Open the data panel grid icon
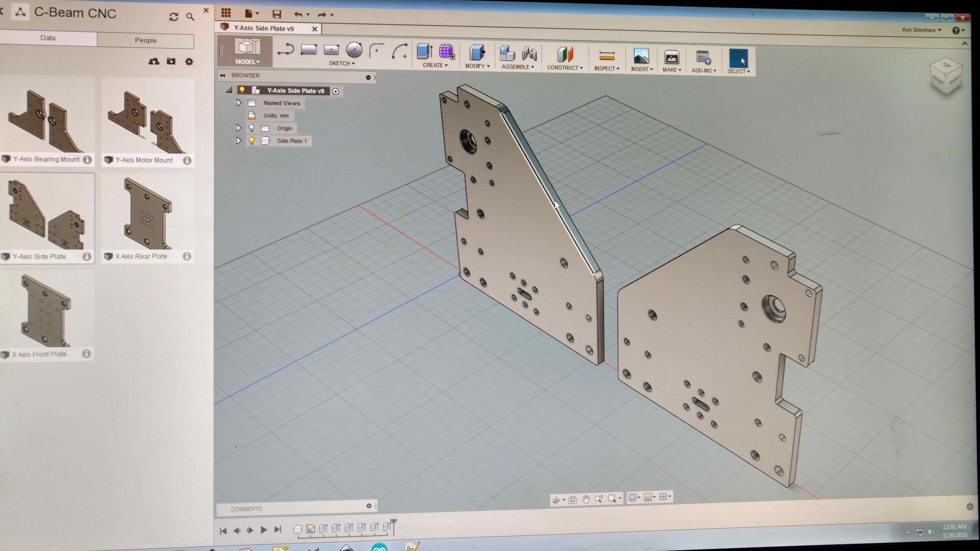This screenshot has width=980, height=551. [226, 13]
